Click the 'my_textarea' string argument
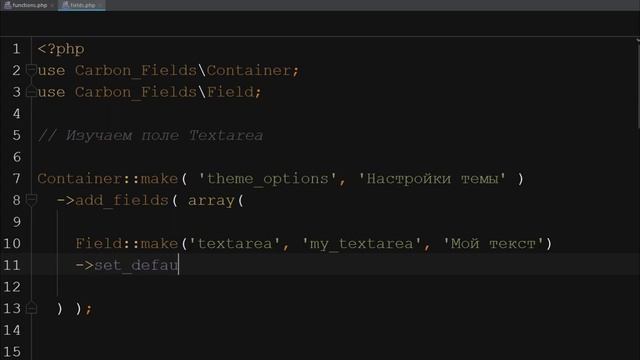Screen dimensions: 640x360 click(361, 244)
